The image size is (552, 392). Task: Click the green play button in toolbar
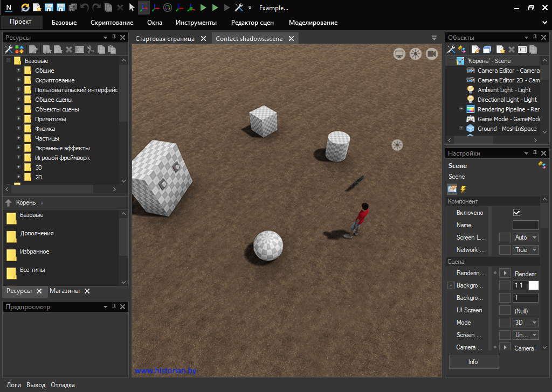pos(203,8)
